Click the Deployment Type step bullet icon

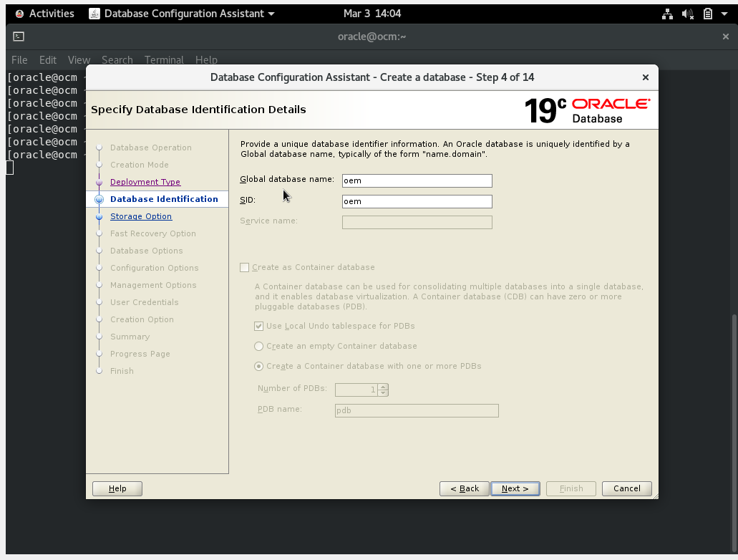coord(99,183)
